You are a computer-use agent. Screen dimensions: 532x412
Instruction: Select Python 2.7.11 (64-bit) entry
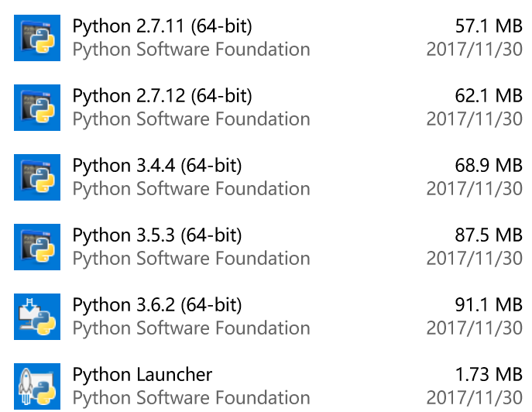point(268,38)
